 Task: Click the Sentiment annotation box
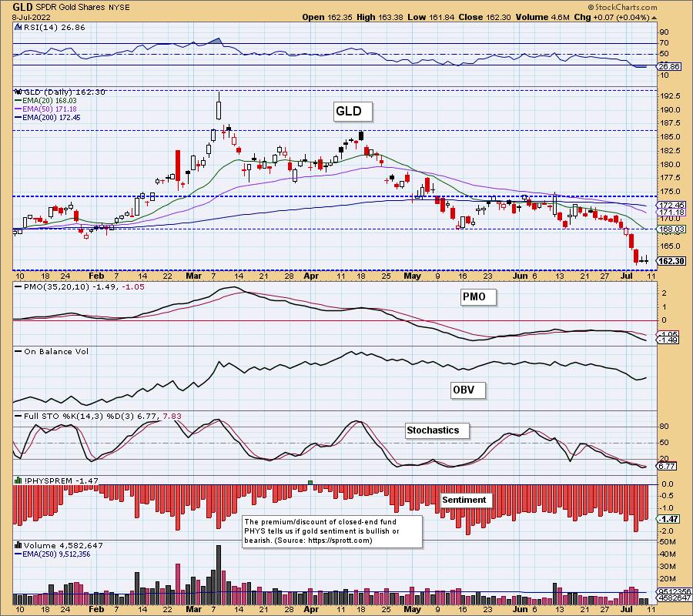[467, 500]
